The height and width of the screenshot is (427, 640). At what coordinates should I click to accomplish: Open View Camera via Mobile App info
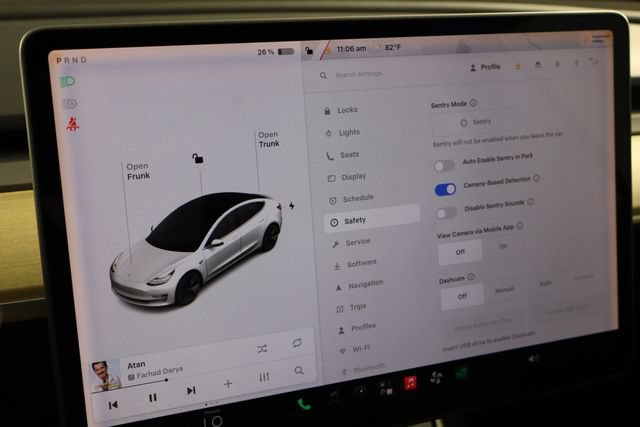pyautogui.click(x=520, y=225)
